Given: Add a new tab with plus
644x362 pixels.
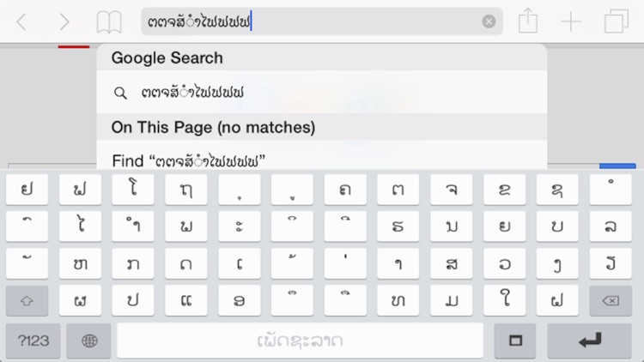Looking at the screenshot, I should [571, 21].
